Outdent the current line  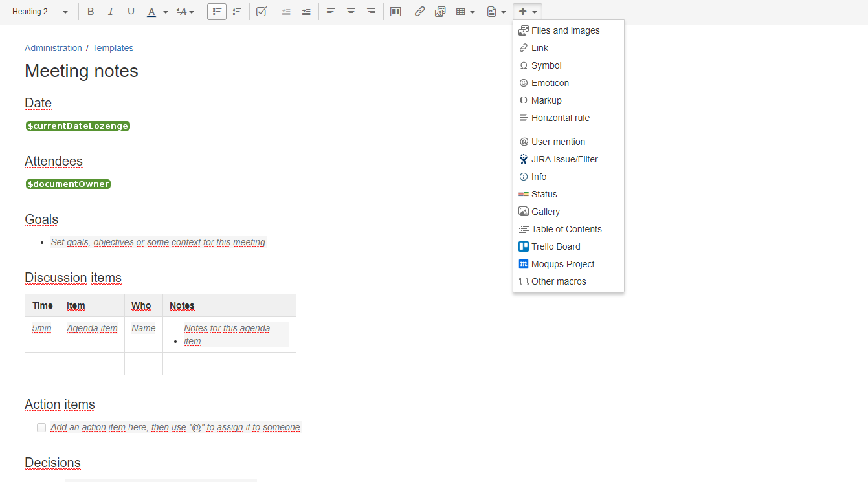tap(286, 12)
